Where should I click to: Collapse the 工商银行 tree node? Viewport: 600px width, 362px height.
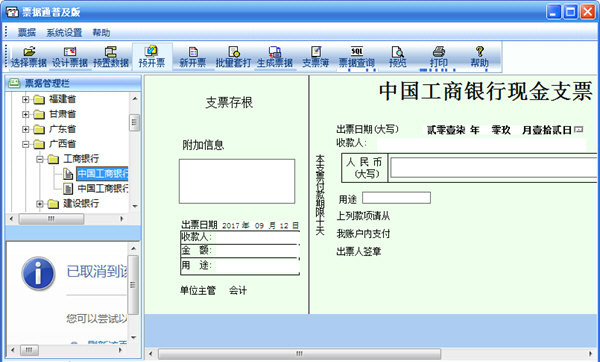pyautogui.click(x=40, y=159)
